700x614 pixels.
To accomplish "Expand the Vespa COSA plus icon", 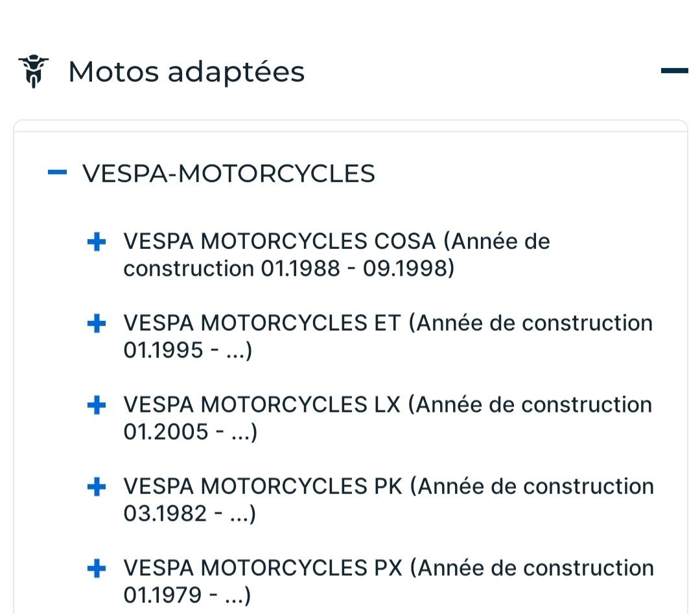I will pos(97,242).
